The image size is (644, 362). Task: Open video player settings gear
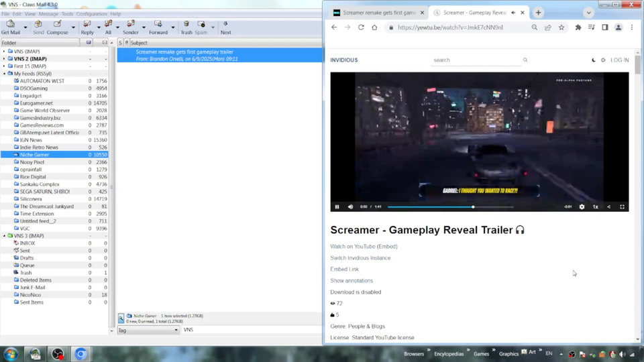tap(582, 207)
